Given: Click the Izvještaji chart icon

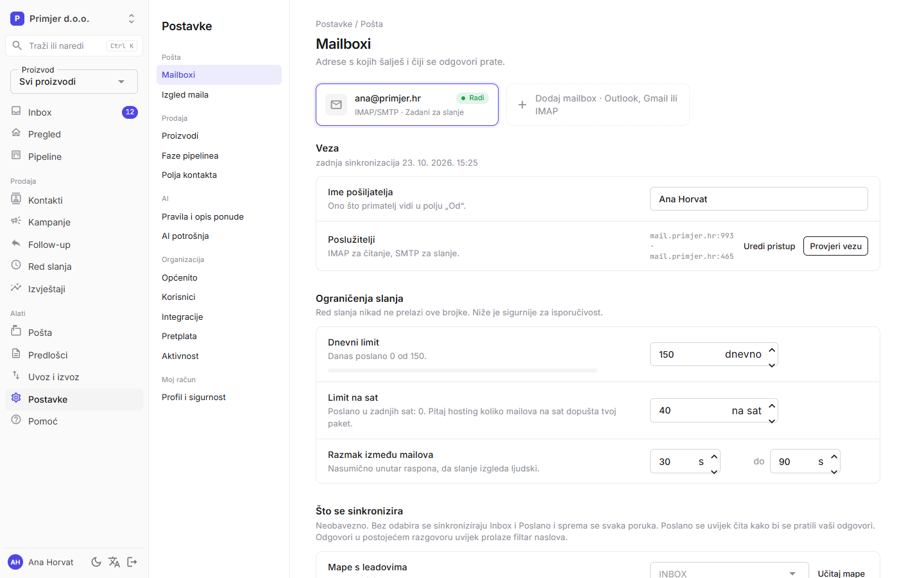Looking at the screenshot, I should [x=16, y=288].
